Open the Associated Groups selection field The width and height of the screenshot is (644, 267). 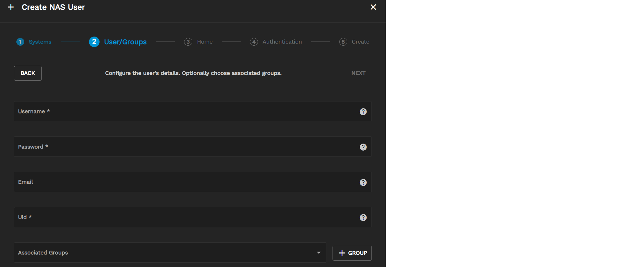click(x=164, y=253)
